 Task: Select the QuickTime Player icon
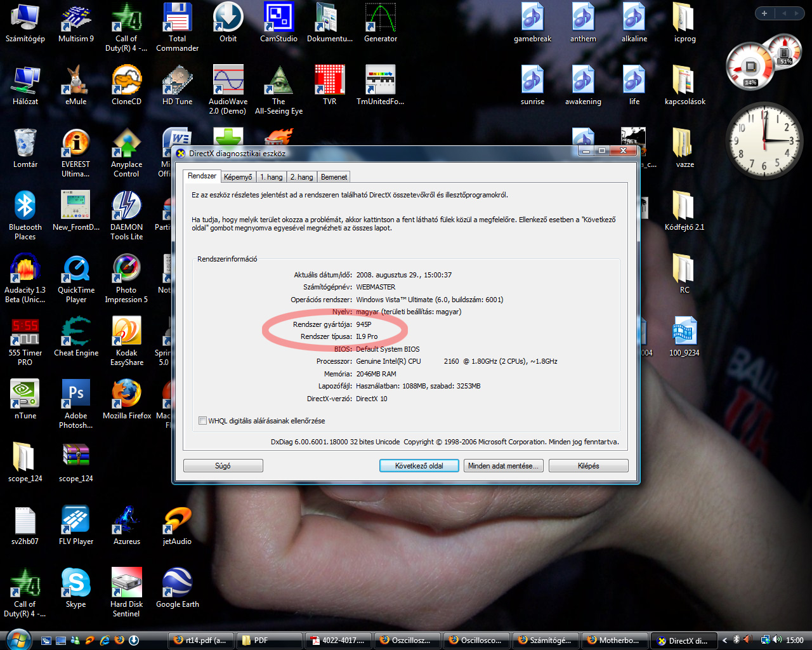coord(76,279)
